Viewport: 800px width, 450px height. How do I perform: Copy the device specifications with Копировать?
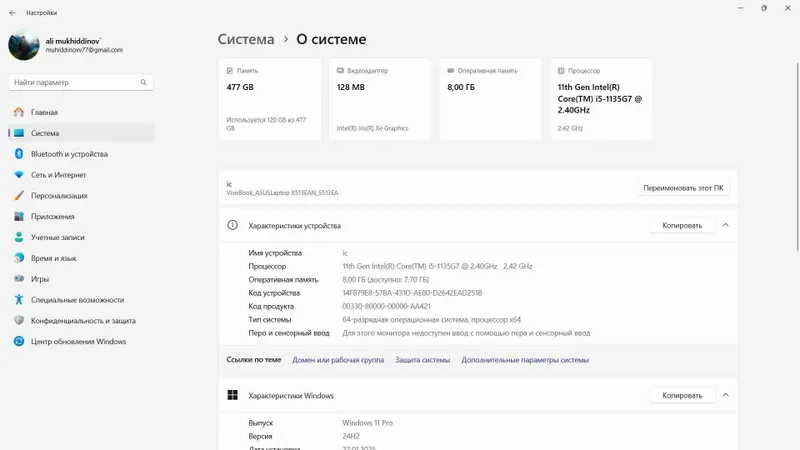[x=682, y=225]
